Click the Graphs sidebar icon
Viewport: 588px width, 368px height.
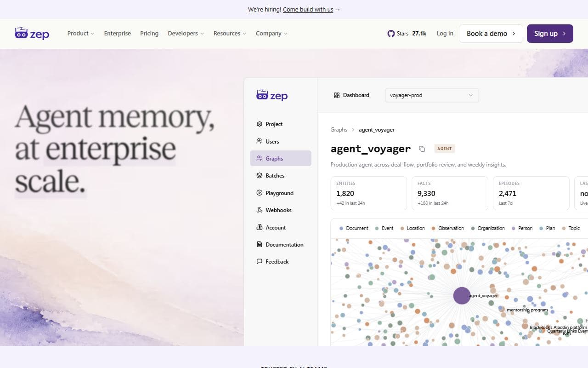(x=260, y=158)
